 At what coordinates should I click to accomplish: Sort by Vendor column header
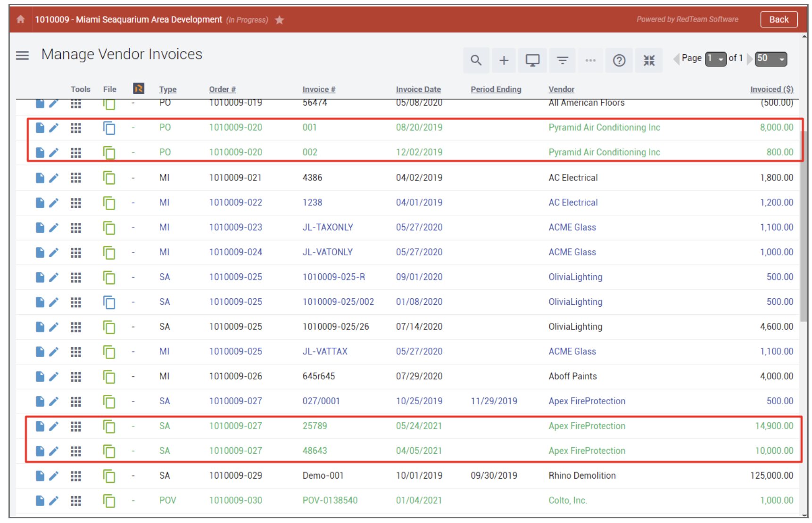[561, 90]
